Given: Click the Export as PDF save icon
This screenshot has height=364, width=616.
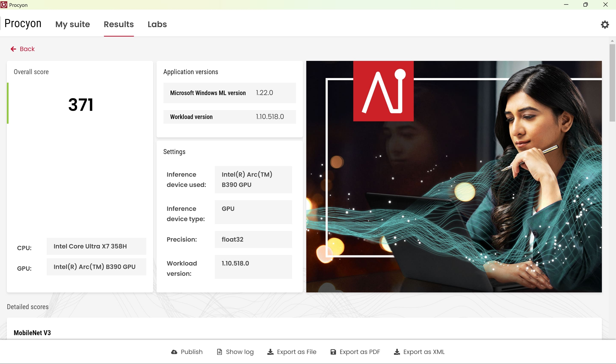Looking at the screenshot, I should point(333,352).
